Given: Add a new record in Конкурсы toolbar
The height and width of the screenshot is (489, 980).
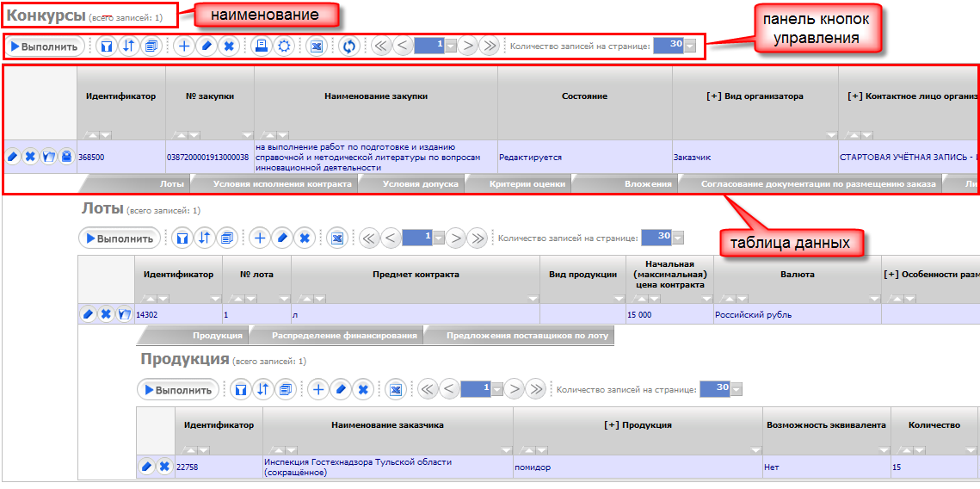Looking at the screenshot, I should click(184, 46).
